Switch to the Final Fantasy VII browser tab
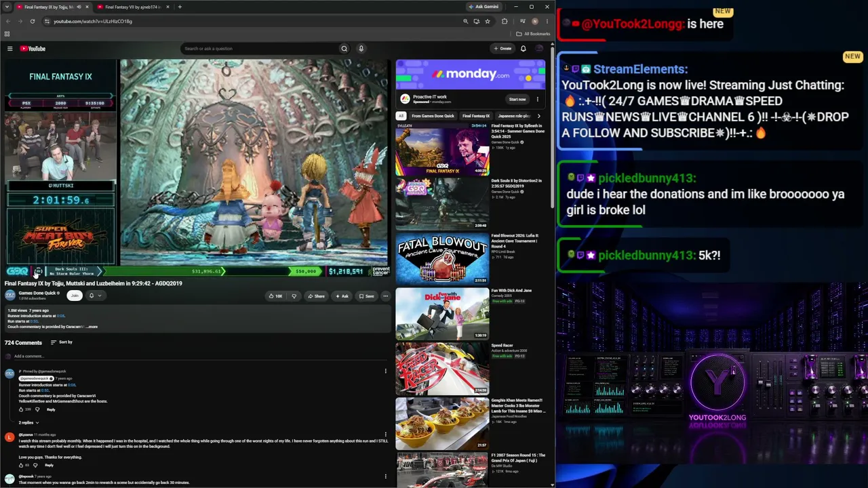868x488 pixels. (x=133, y=7)
